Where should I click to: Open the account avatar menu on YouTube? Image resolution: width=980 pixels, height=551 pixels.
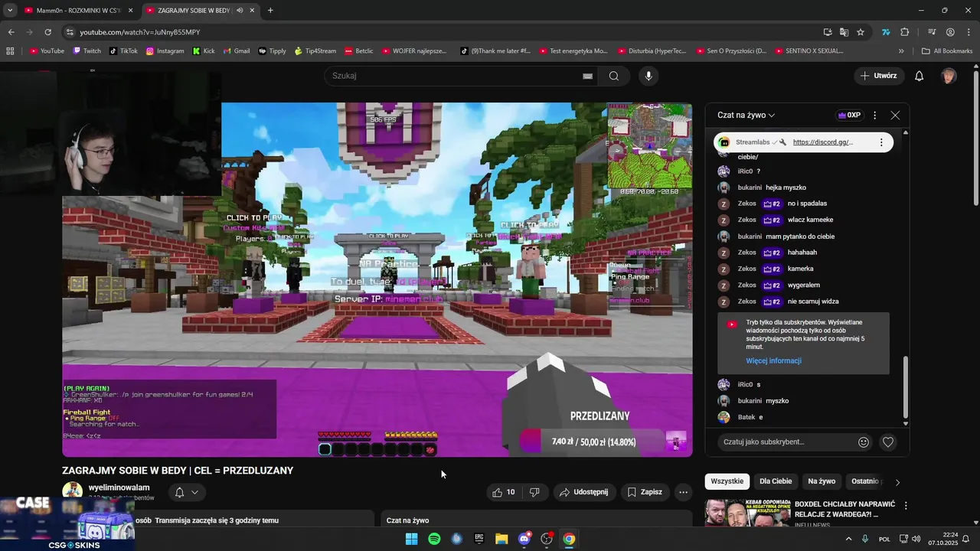(949, 76)
